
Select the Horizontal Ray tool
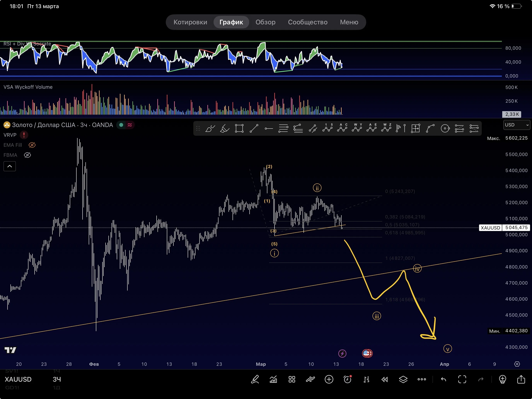click(269, 129)
